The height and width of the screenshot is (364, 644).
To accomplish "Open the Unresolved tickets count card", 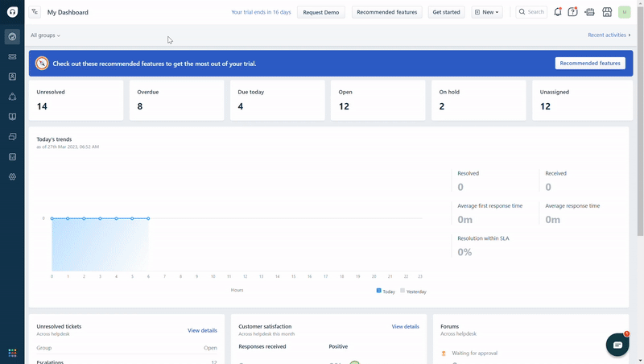I will [76, 100].
